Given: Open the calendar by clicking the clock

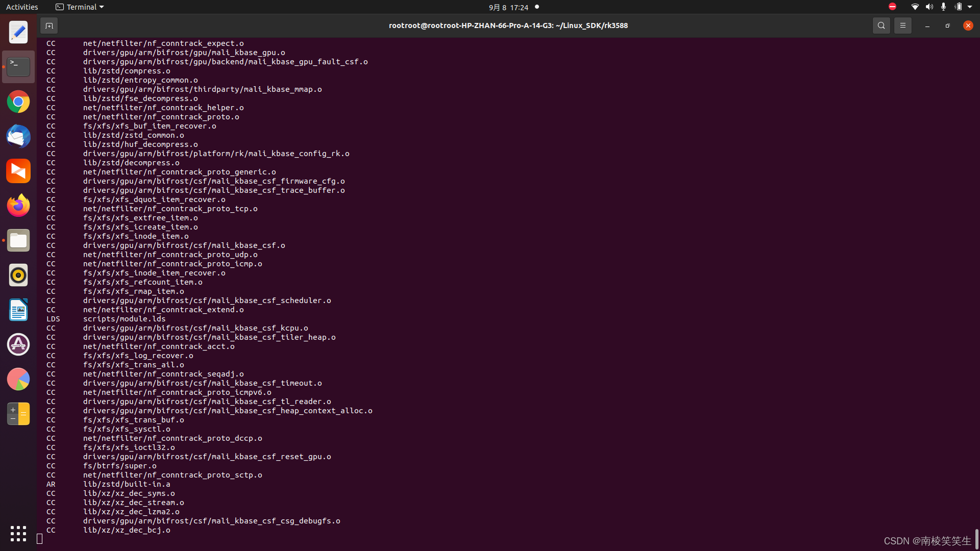Looking at the screenshot, I should [x=508, y=7].
